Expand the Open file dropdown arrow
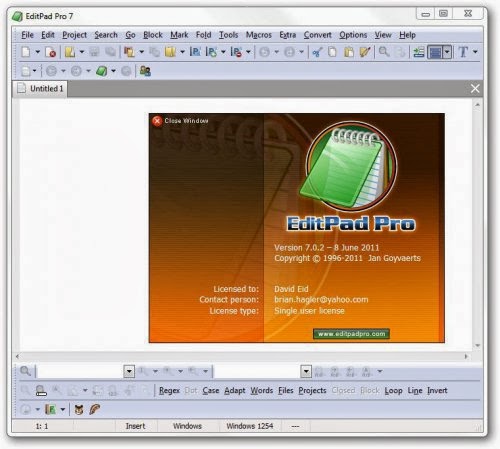This screenshot has height=449, width=500. [82, 52]
